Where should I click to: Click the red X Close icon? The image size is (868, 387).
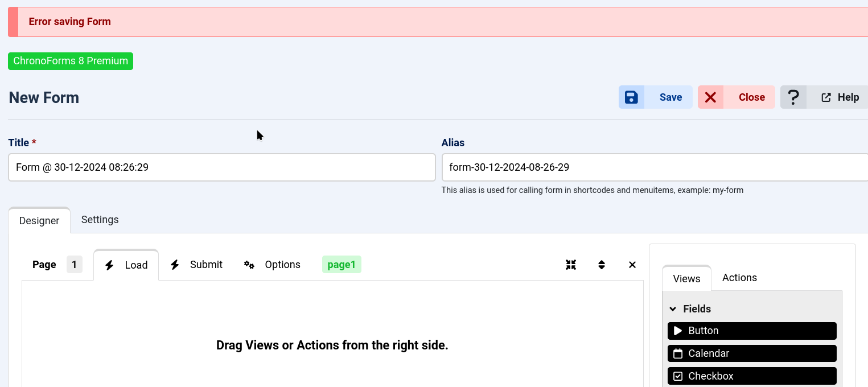click(x=710, y=97)
